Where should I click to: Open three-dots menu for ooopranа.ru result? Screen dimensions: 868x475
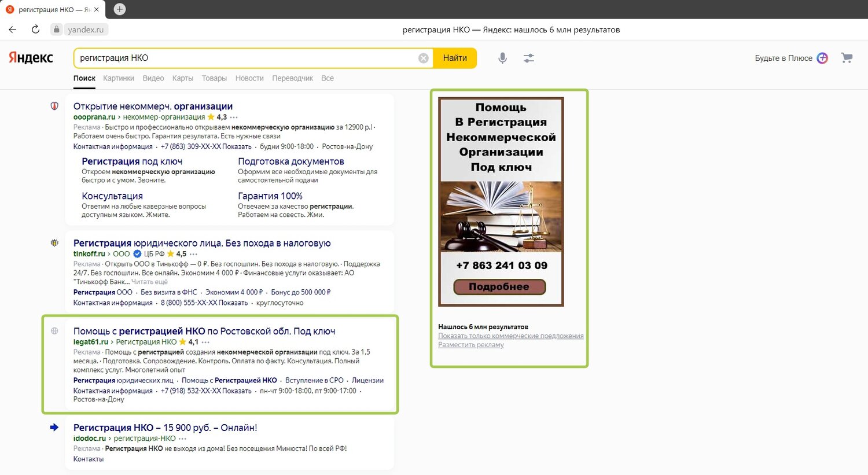click(x=234, y=117)
